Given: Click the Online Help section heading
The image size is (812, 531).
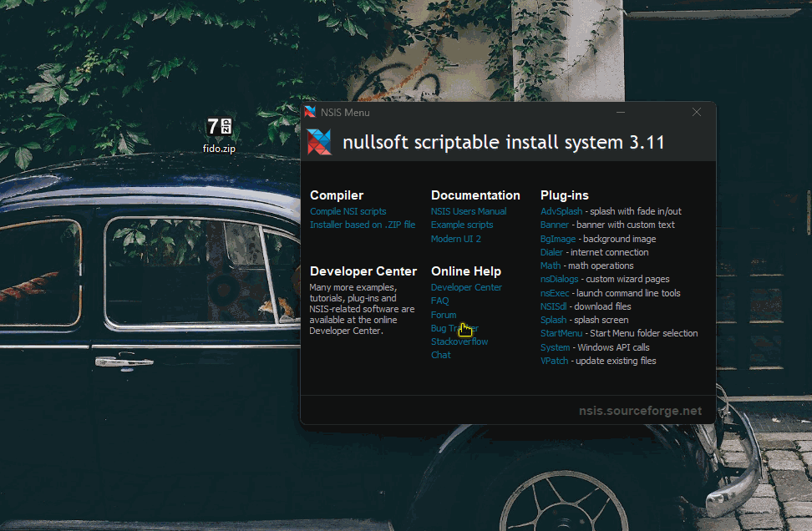Looking at the screenshot, I should coord(466,271).
